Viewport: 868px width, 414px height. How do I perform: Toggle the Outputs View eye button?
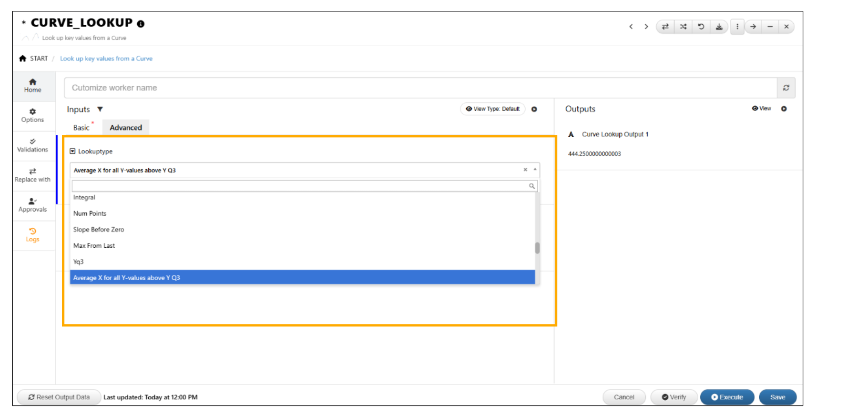tap(761, 109)
